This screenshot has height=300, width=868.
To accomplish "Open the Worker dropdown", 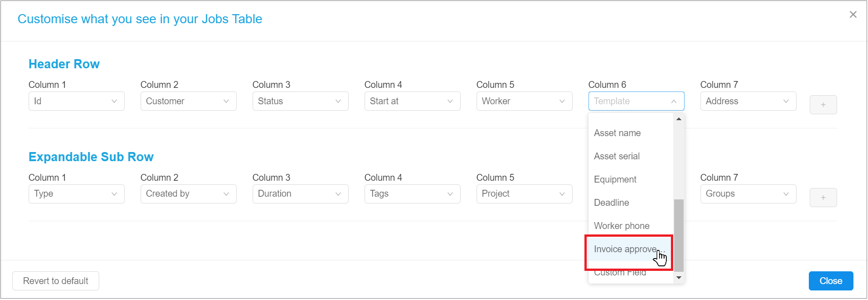I will coord(524,101).
